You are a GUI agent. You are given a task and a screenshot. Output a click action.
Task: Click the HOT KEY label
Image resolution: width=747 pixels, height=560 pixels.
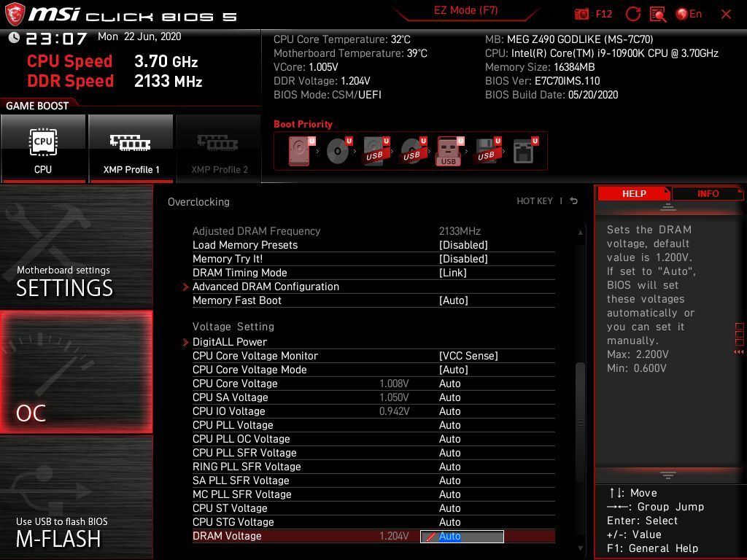535,201
